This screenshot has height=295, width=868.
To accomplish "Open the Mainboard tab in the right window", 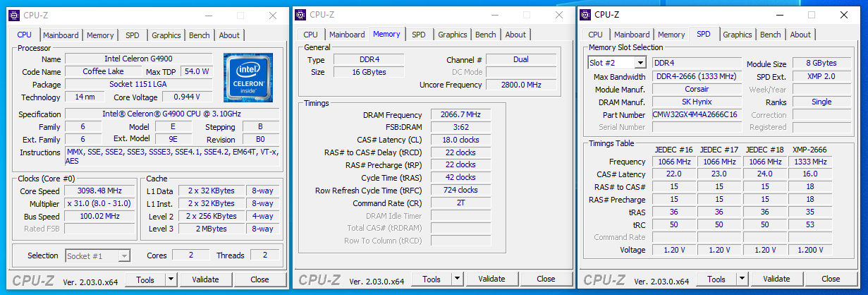I will pyautogui.click(x=632, y=35).
